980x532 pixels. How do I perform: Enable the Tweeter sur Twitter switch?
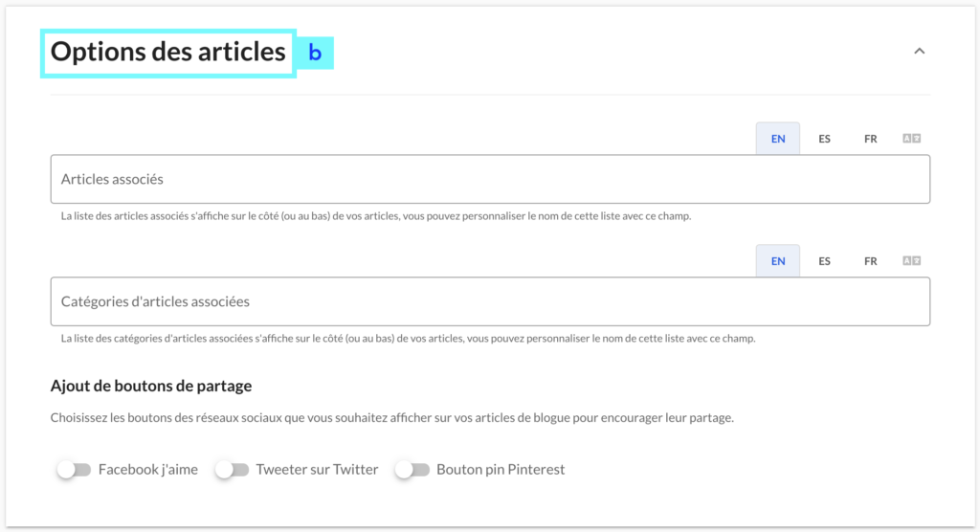tap(232, 470)
